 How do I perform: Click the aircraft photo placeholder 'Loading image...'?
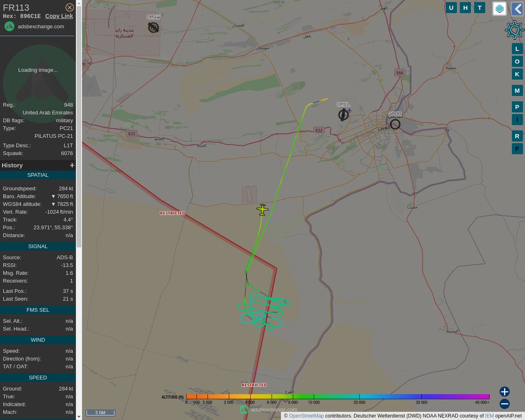38,70
